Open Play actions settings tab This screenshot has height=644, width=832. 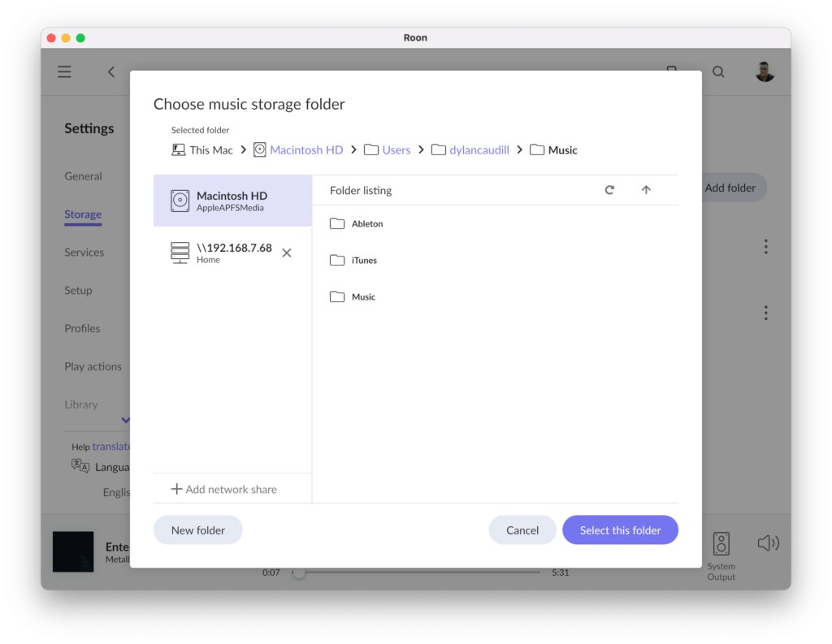[x=93, y=366]
